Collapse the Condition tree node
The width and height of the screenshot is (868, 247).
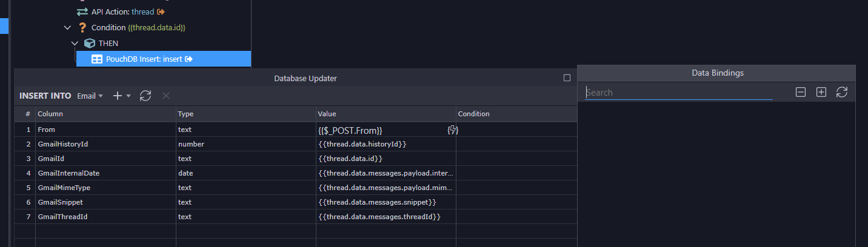point(67,27)
